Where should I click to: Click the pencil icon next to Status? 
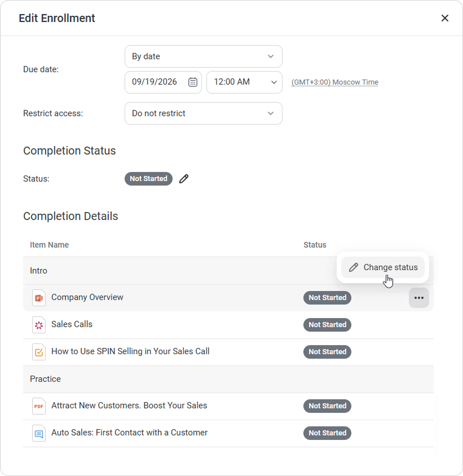184,179
